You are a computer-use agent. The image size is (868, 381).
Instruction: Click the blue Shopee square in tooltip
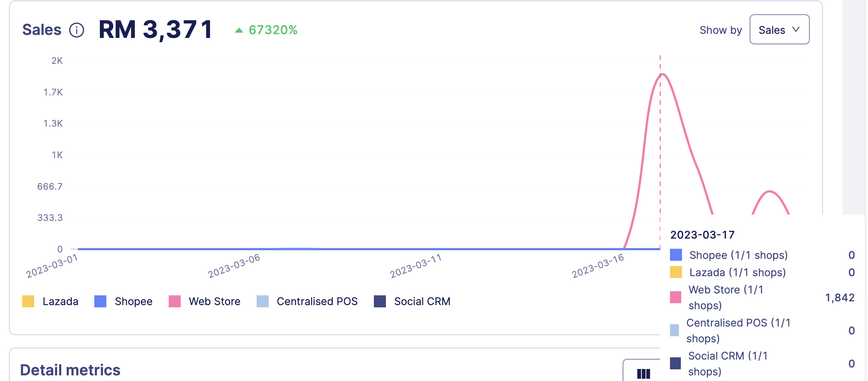click(676, 255)
